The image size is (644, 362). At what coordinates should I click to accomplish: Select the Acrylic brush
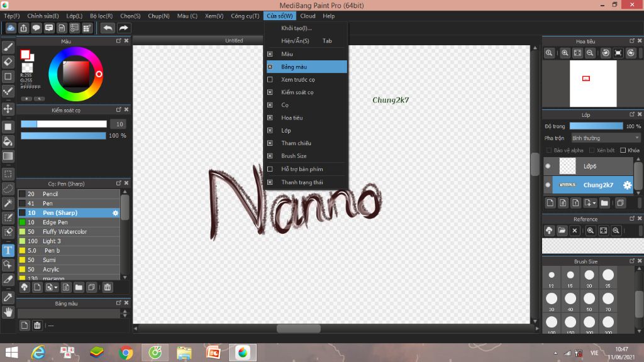(x=69, y=269)
